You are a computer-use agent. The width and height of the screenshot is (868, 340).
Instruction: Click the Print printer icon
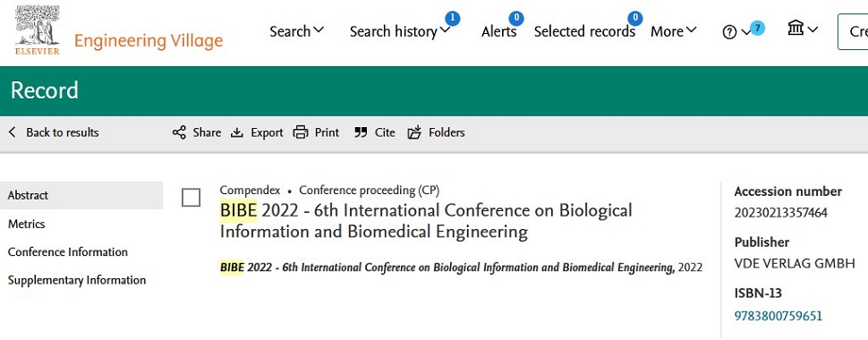301,132
